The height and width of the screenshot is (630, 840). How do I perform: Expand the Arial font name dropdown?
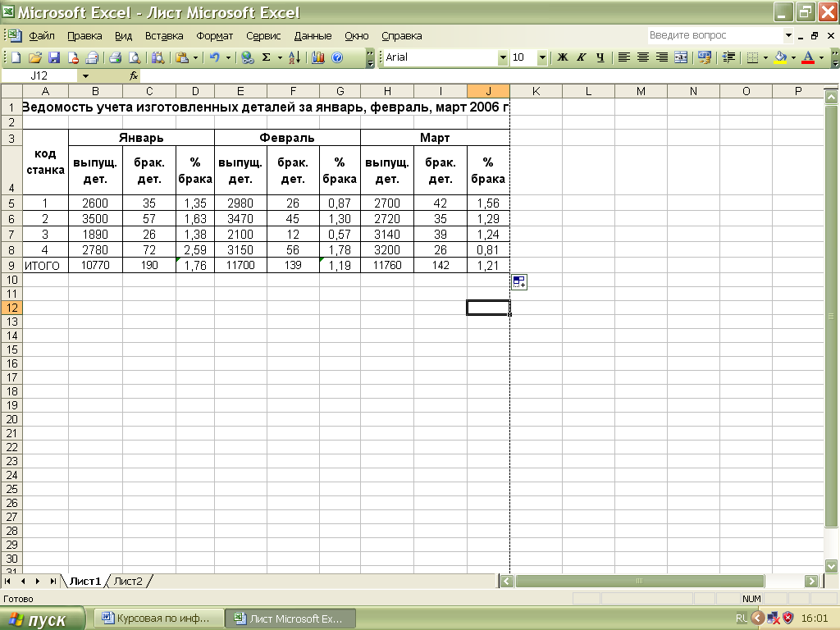click(503, 57)
